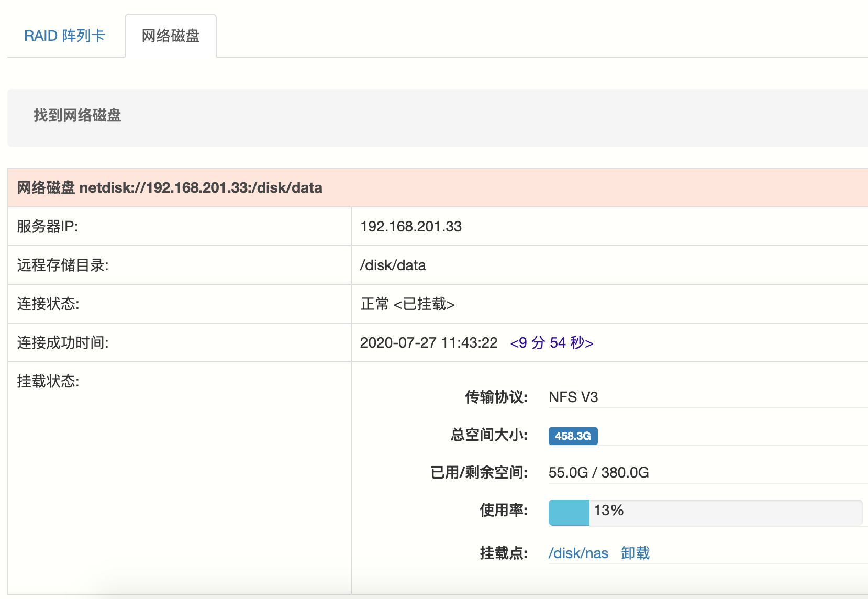The image size is (868, 599).
Task: Click the 远程存储目录: row label
Action: coord(63,265)
